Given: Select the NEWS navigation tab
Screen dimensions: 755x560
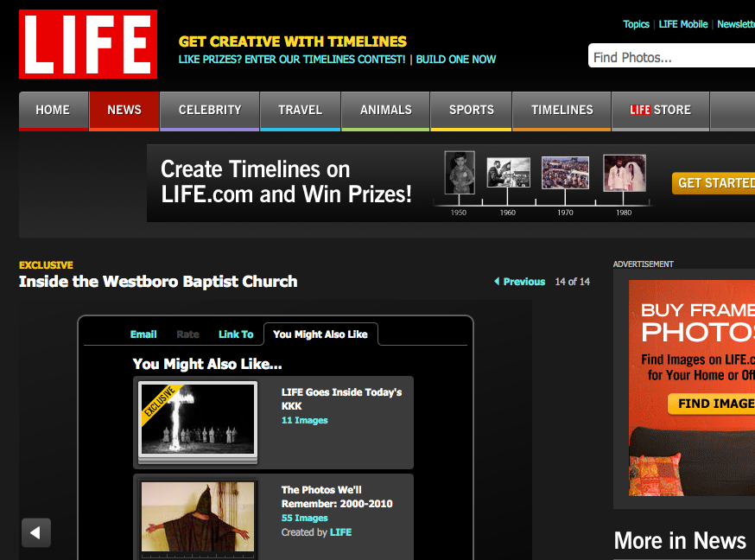Looking at the screenshot, I should click(x=124, y=110).
